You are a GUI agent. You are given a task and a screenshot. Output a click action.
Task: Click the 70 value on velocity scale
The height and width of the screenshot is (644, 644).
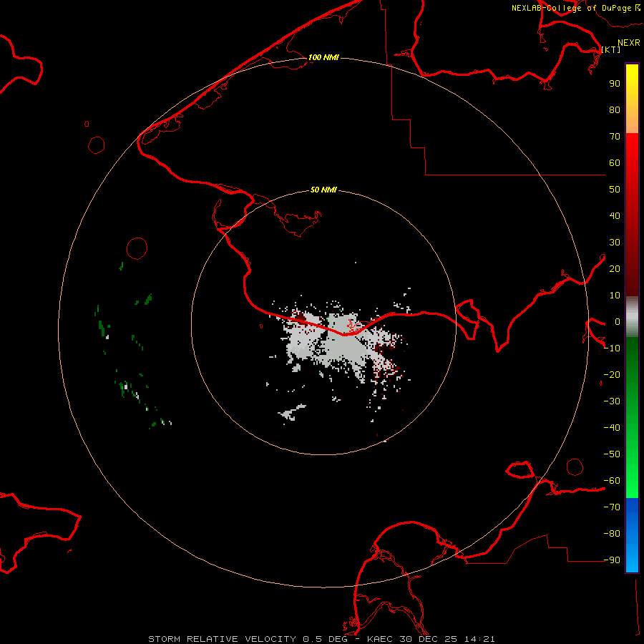pyautogui.click(x=615, y=137)
